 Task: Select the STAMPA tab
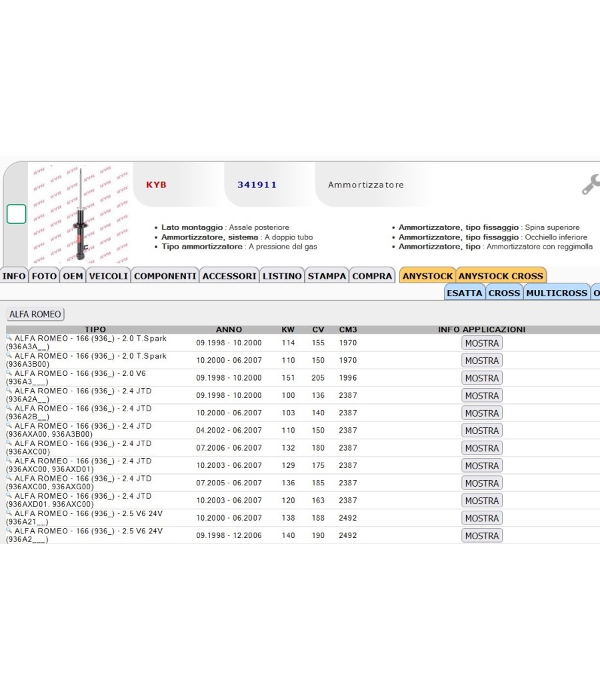coord(327,276)
